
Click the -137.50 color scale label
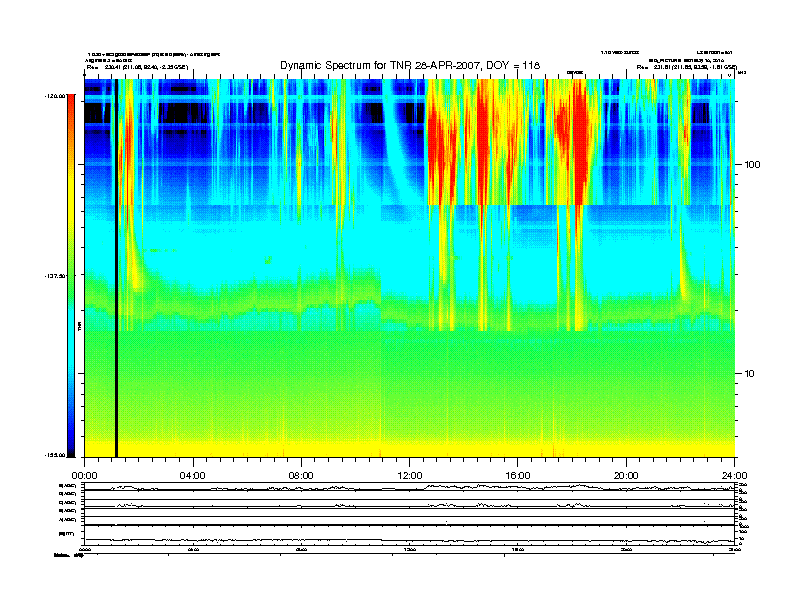tap(55, 276)
